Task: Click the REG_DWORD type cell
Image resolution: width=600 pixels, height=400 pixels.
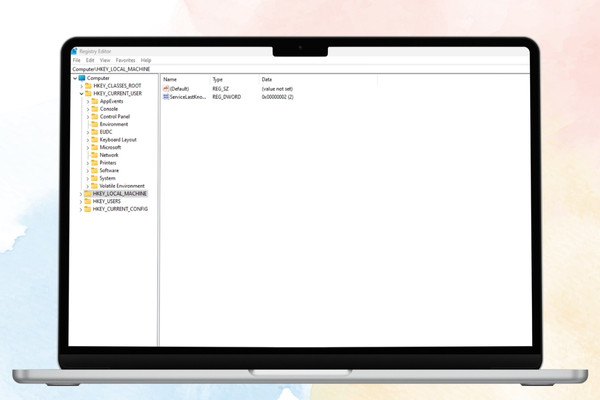Action: 227,97
